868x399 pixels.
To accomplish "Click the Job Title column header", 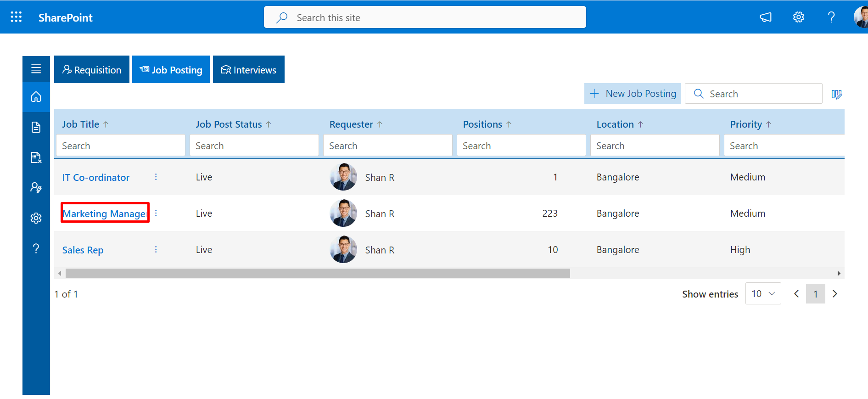I will [x=81, y=124].
